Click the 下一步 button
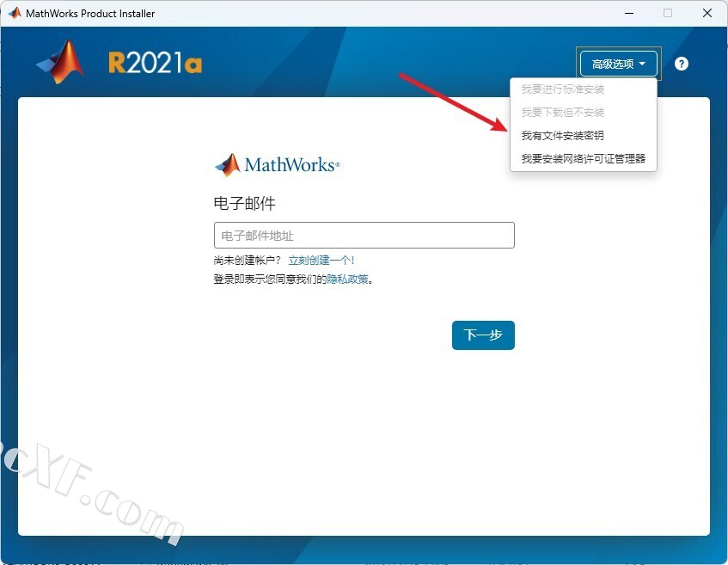 click(x=483, y=335)
